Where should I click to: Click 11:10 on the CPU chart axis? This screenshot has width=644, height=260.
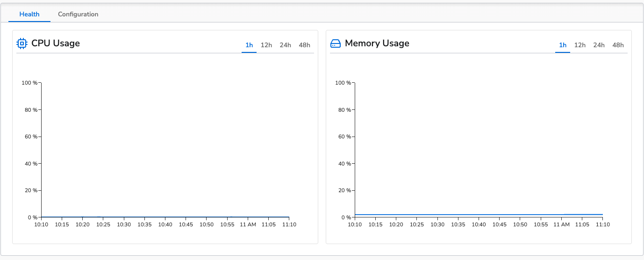(x=289, y=224)
